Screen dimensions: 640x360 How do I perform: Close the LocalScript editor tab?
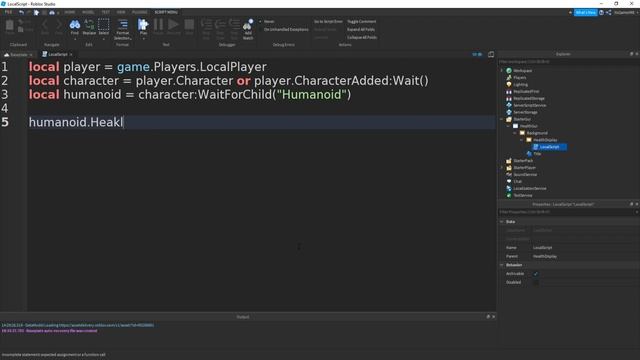[x=71, y=54]
